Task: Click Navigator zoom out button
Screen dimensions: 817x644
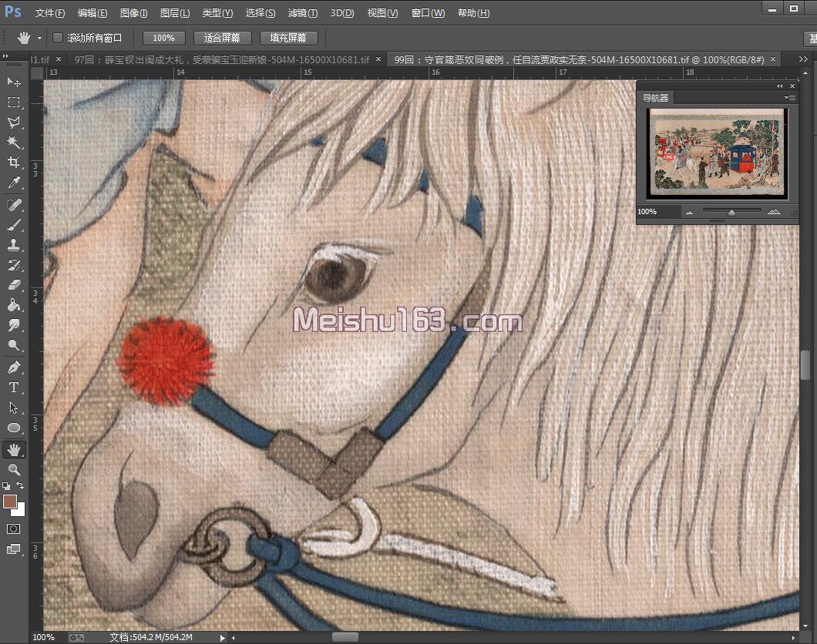Action: [x=689, y=212]
